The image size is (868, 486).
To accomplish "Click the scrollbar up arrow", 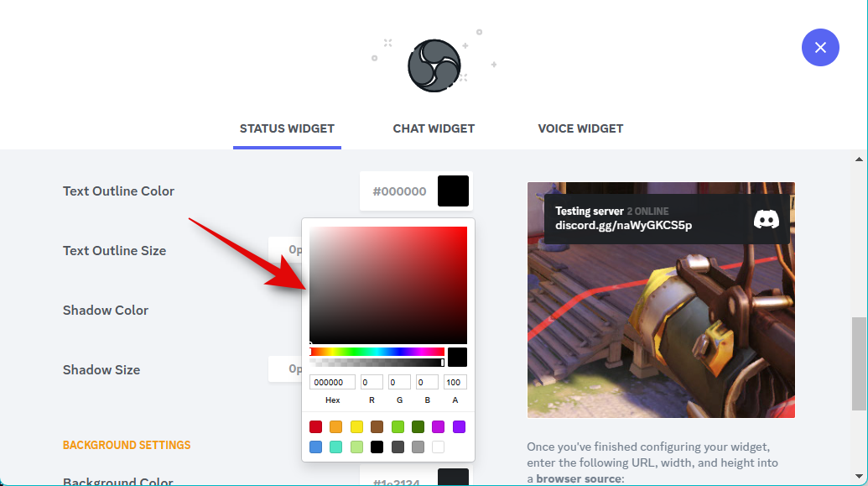I will pyautogui.click(x=859, y=159).
